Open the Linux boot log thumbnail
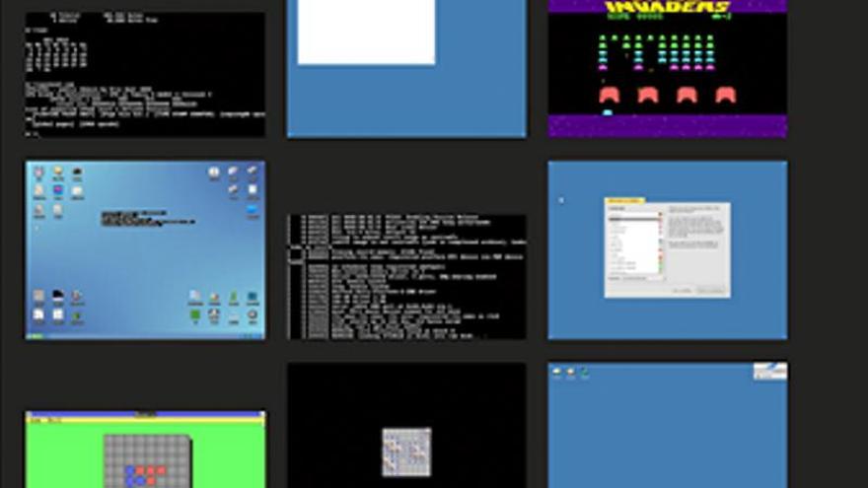Viewport: 868px width, 488px height. pyautogui.click(x=406, y=277)
